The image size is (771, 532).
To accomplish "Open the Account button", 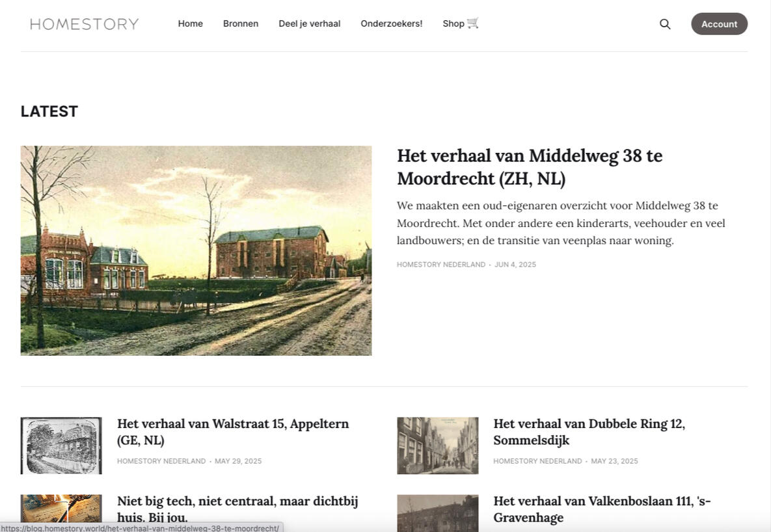I will pyautogui.click(x=720, y=24).
